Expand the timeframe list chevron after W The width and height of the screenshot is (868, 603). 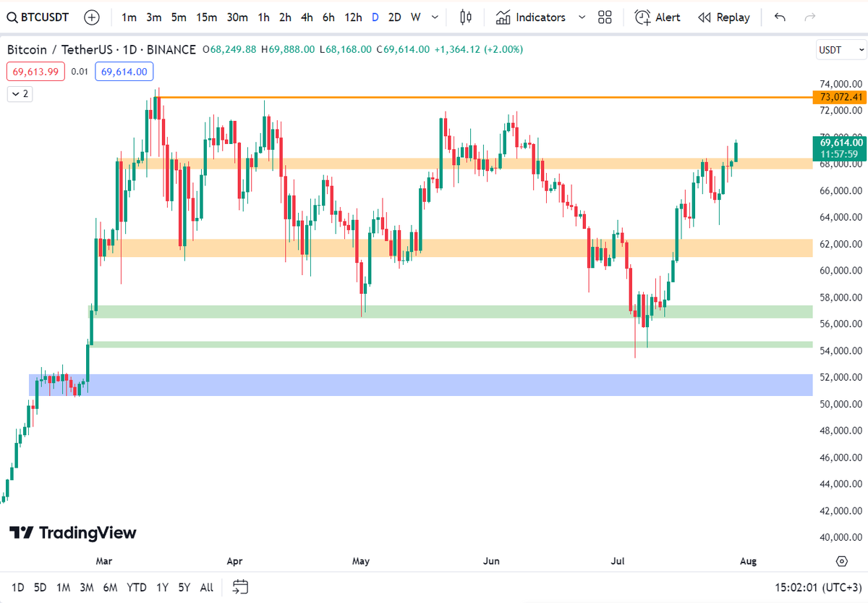pos(434,17)
